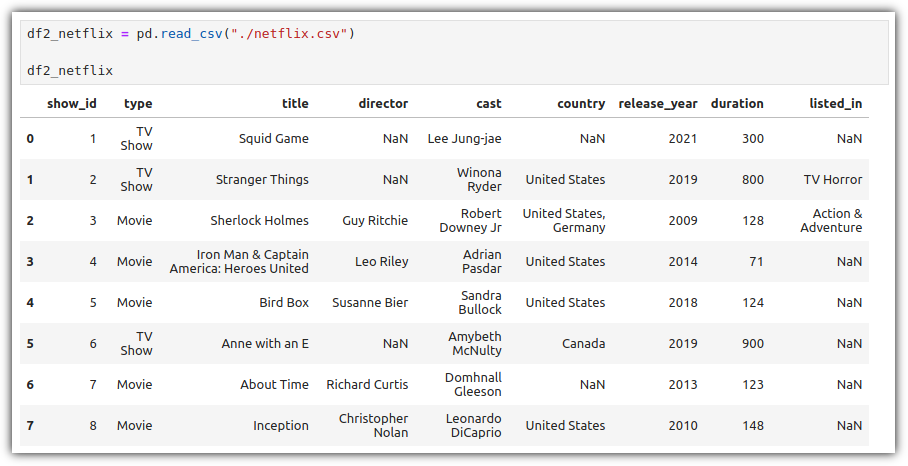Click the duration column header
Image resolution: width=908 pixels, height=466 pixels.
(737, 104)
